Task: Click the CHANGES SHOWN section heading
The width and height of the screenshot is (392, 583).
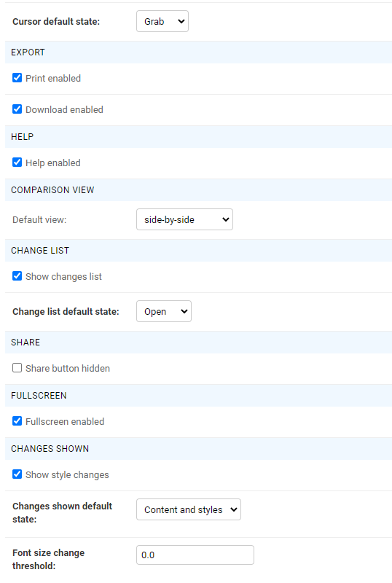Action: 50,449
